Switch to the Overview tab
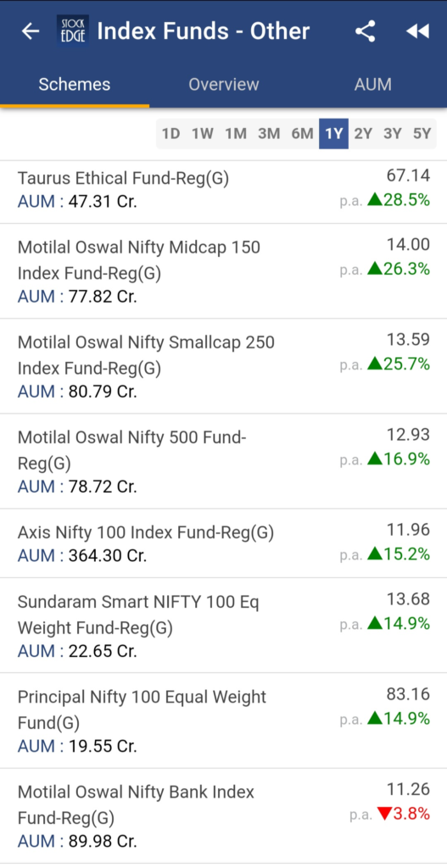The image size is (447, 868). [224, 84]
